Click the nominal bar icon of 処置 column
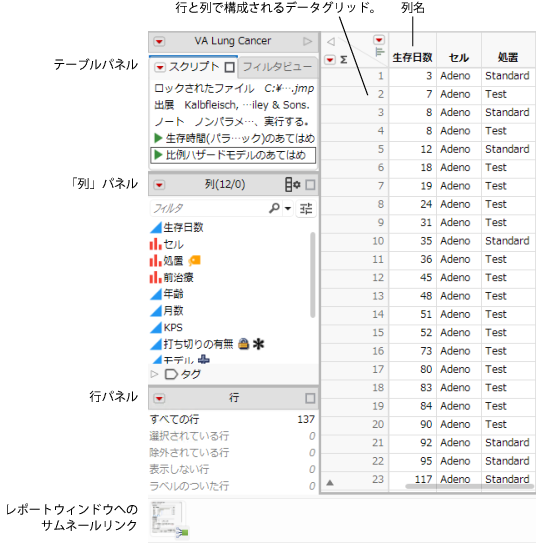 click(x=156, y=261)
